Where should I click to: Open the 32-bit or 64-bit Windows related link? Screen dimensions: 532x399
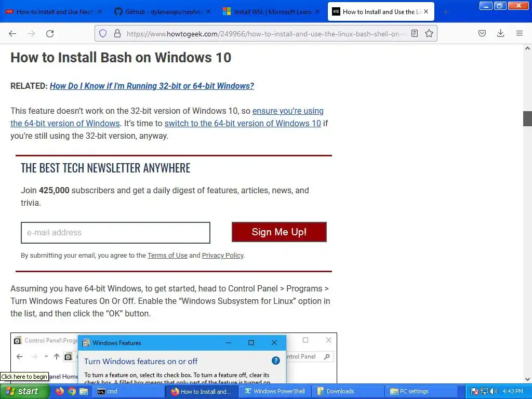pos(152,86)
